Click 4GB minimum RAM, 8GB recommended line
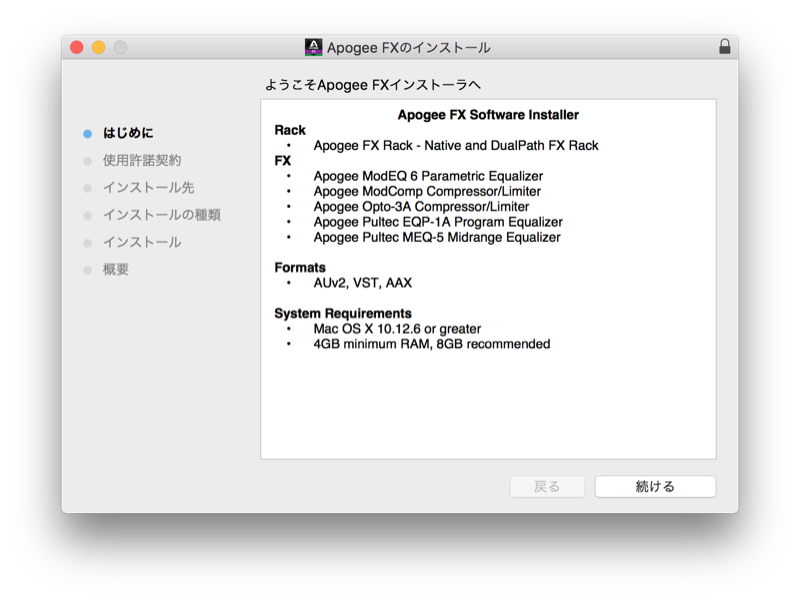 coord(432,344)
